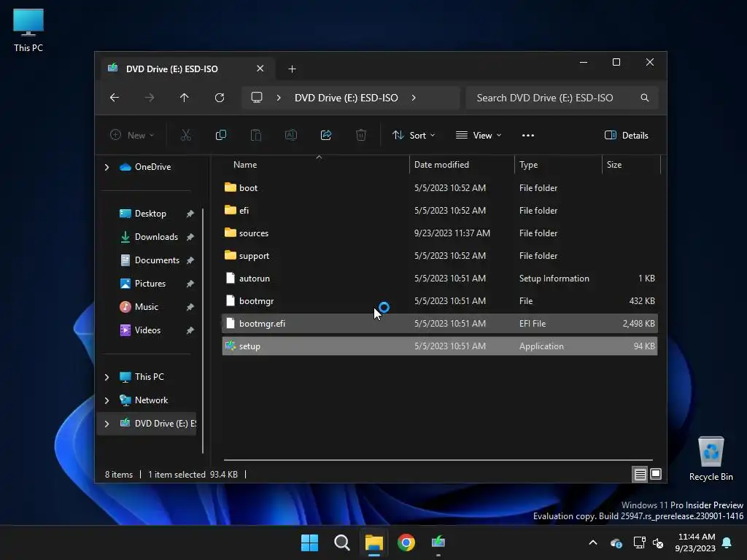The width and height of the screenshot is (747, 560).
Task: Close the DVD Drive tab
Action: pyautogui.click(x=260, y=69)
